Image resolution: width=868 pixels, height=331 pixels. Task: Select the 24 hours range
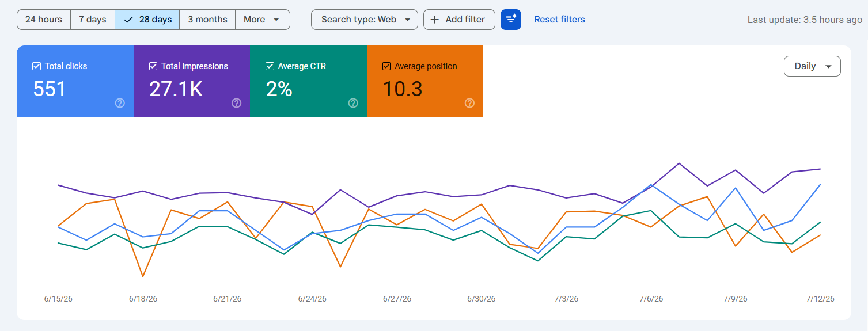(44, 20)
